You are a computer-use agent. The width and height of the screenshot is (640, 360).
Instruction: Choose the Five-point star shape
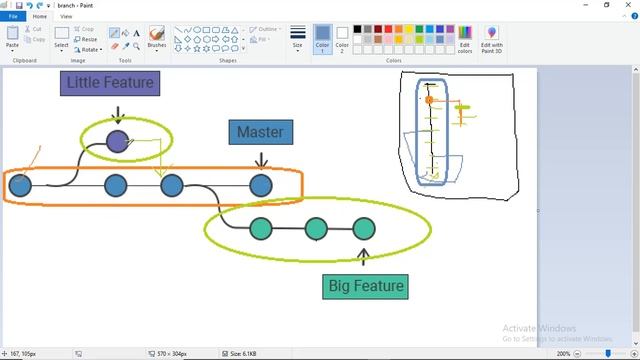click(197, 49)
